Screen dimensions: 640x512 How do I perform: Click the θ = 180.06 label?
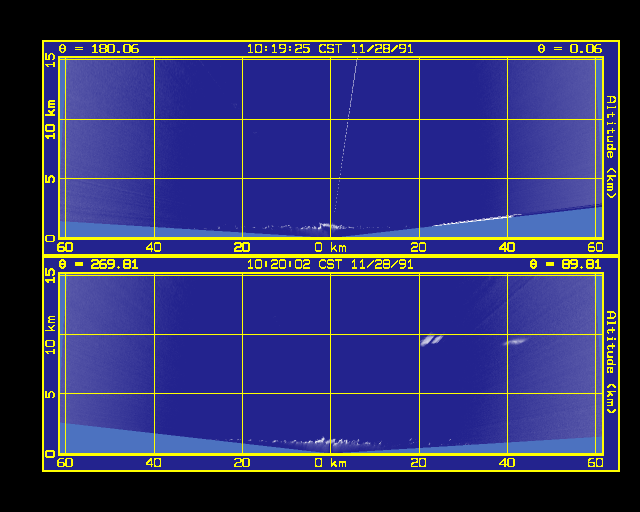[99, 49]
